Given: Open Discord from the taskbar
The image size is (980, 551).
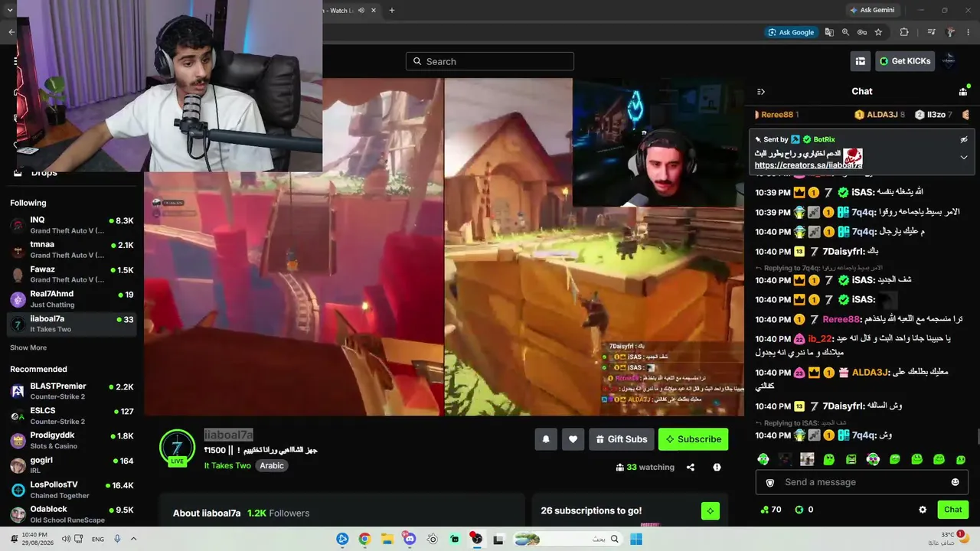Looking at the screenshot, I should 410,539.
